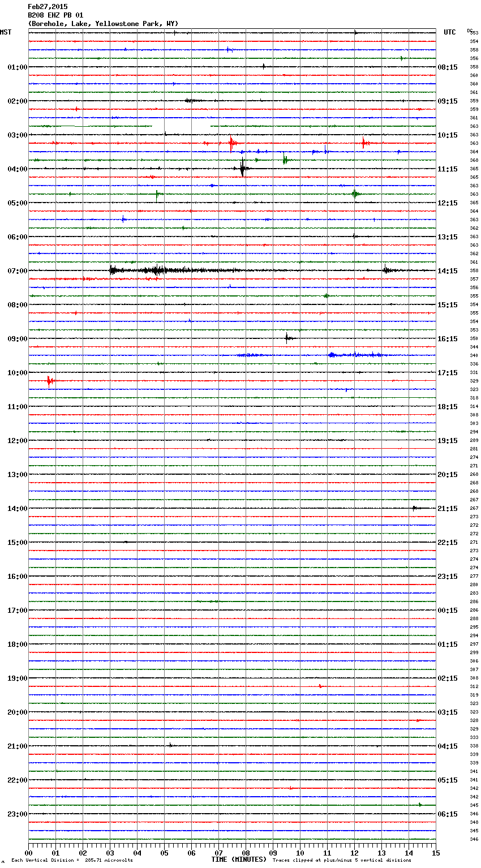Click the 04:15 UTC time label

click(448, 746)
